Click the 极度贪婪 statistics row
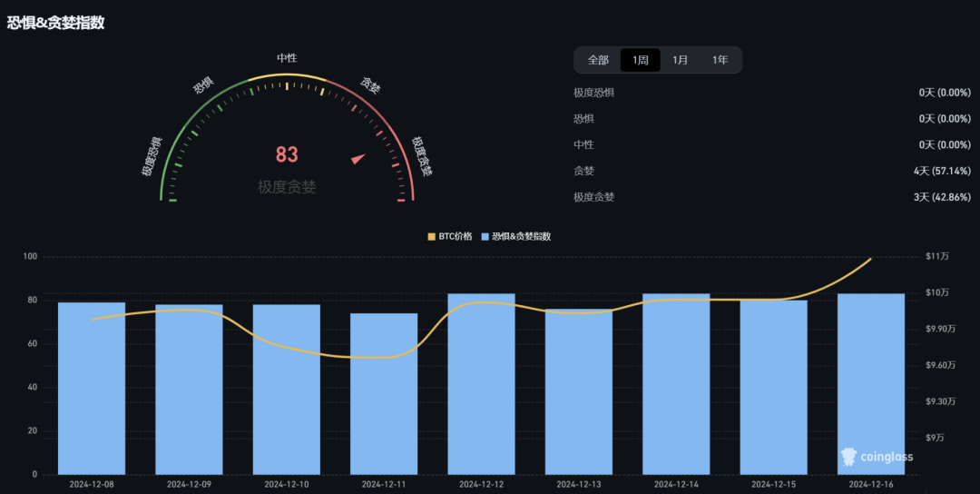The height and width of the screenshot is (494, 980). click(771, 197)
